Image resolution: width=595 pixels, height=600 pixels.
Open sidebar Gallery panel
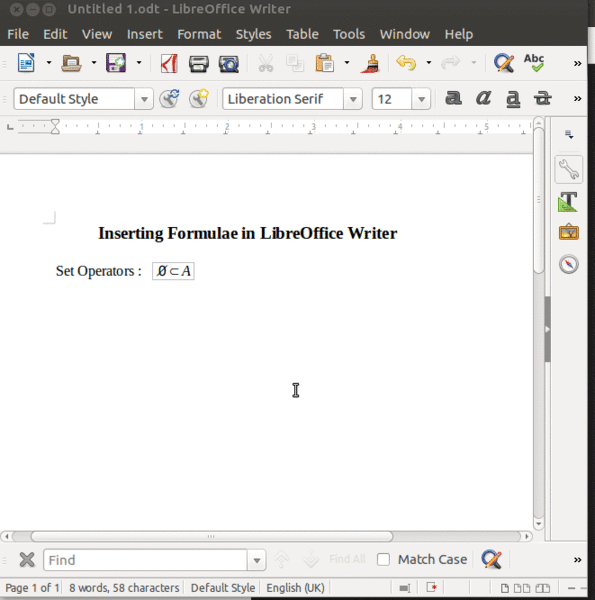[569, 232]
